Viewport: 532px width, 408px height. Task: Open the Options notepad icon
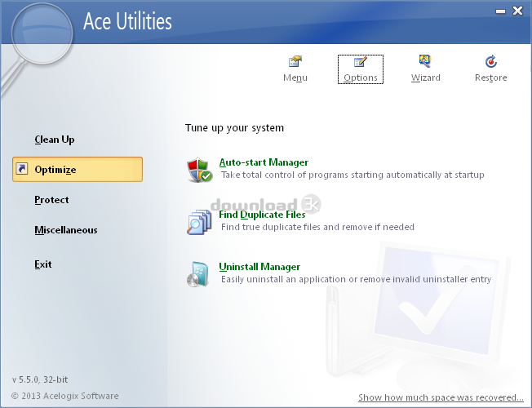pyautogui.click(x=361, y=62)
